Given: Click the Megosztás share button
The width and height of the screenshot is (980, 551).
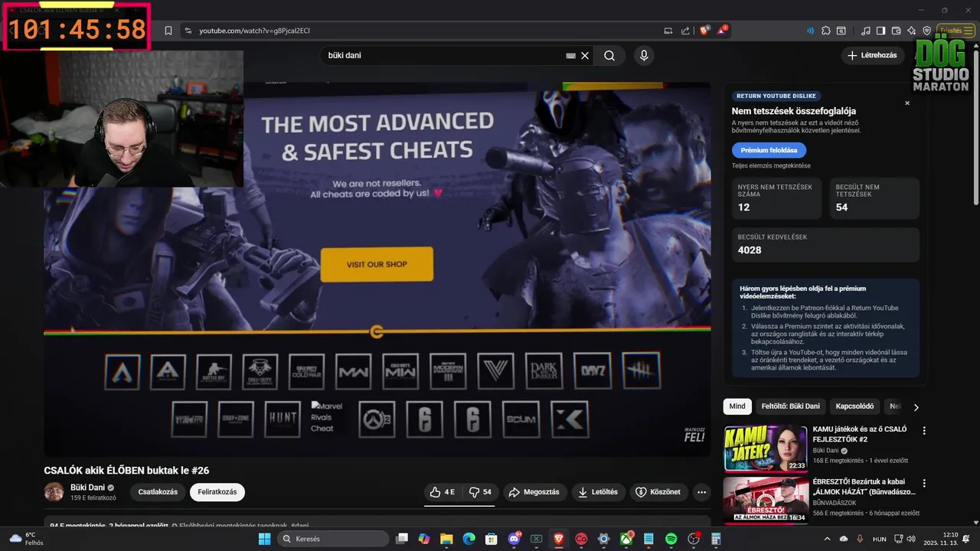Looking at the screenshot, I should [534, 492].
